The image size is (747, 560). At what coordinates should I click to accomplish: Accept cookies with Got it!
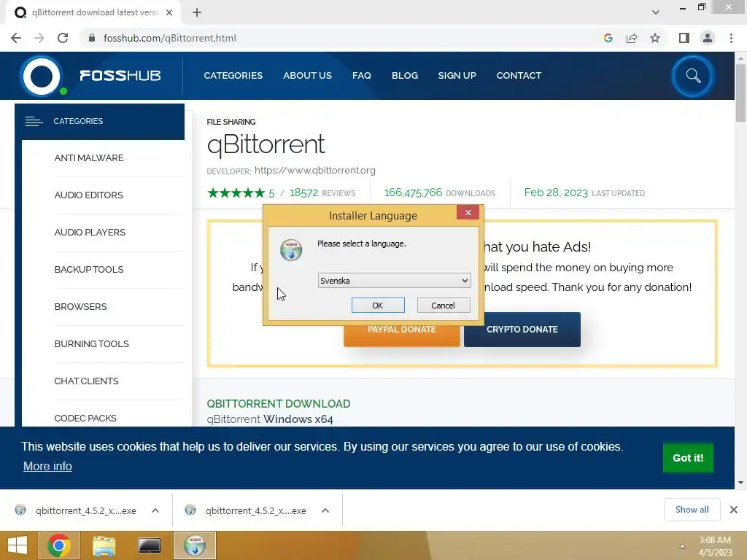(x=688, y=458)
